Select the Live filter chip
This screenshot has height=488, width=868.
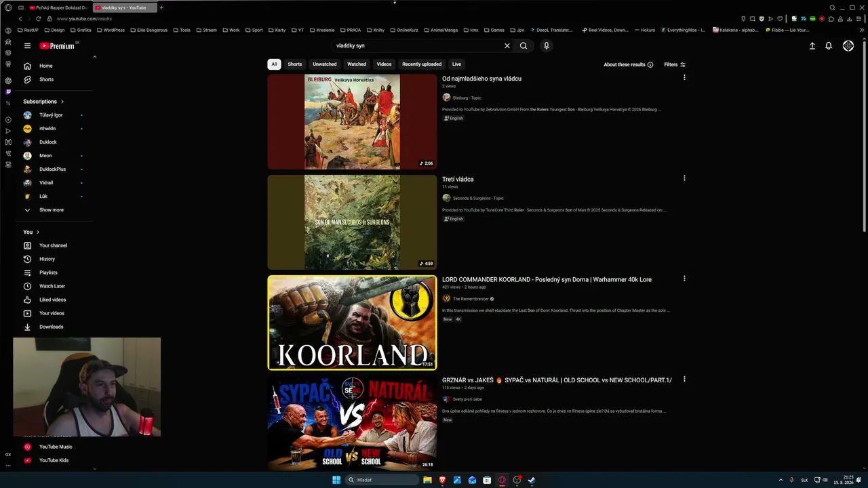pyautogui.click(x=456, y=64)
